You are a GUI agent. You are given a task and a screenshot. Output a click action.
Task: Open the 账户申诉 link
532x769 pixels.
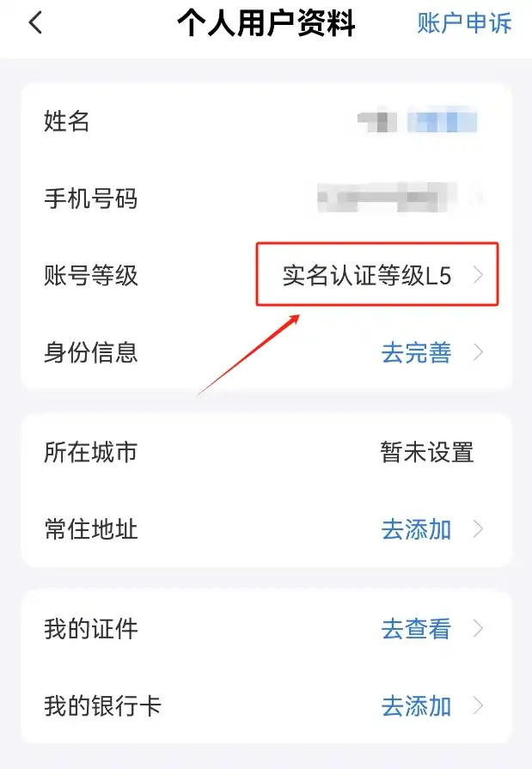[x=464, y=23]
